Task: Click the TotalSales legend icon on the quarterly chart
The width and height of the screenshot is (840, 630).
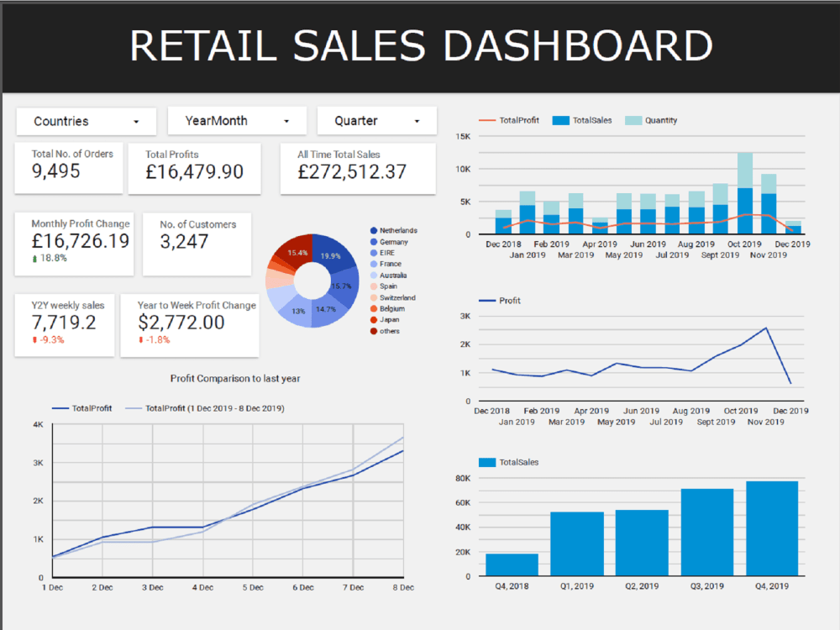Action: pos(486,461)
